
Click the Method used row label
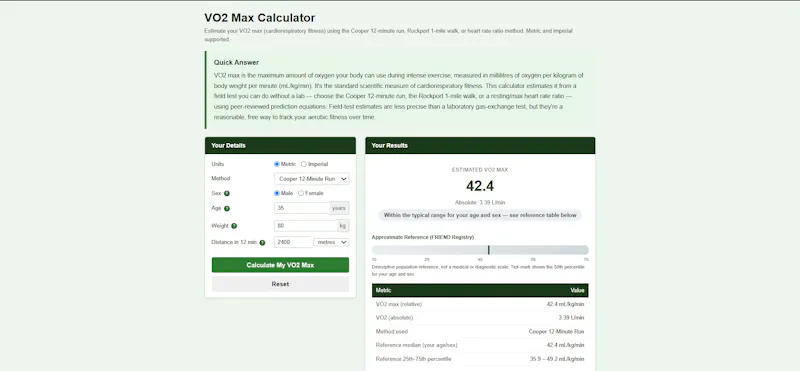(392, 332)
